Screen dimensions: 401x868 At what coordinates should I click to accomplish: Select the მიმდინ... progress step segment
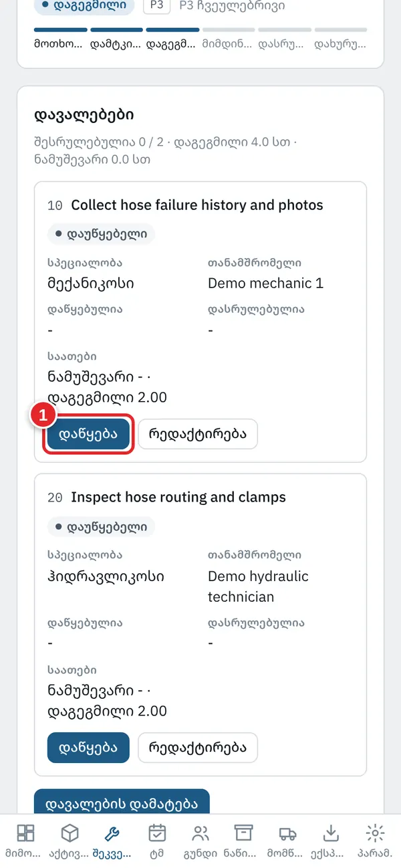pyautogui.click(x=229, y=37)
